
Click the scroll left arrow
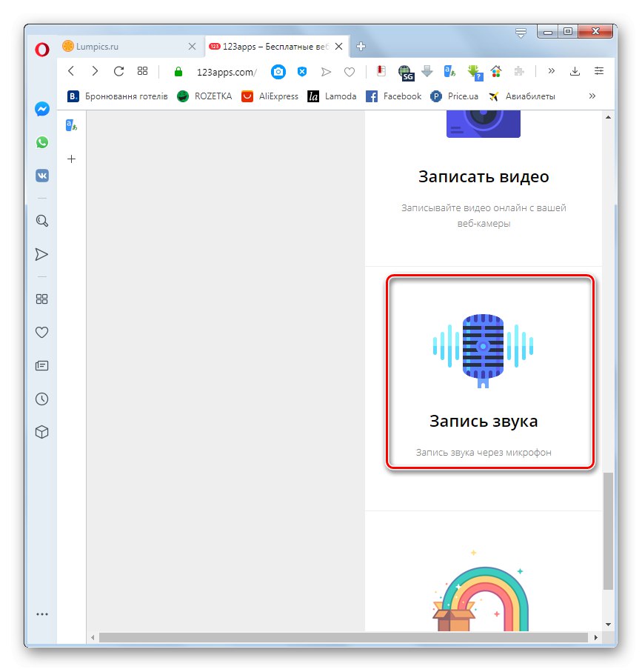[93, 637]
